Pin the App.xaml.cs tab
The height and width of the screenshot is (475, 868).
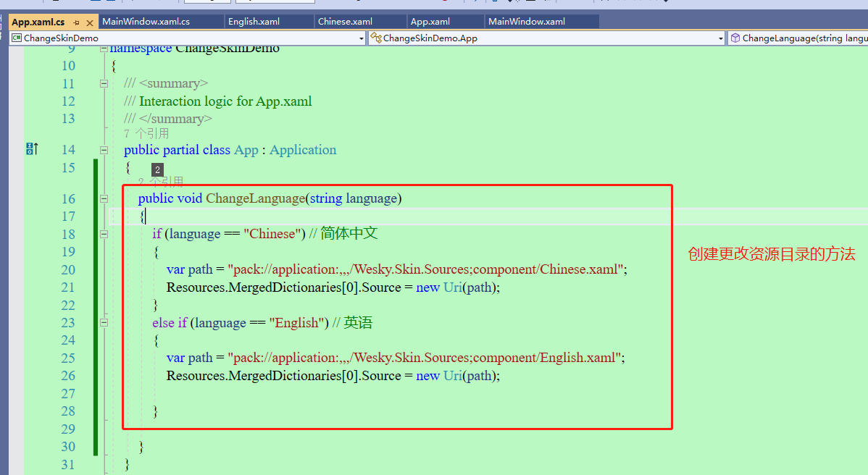point(76,22)
